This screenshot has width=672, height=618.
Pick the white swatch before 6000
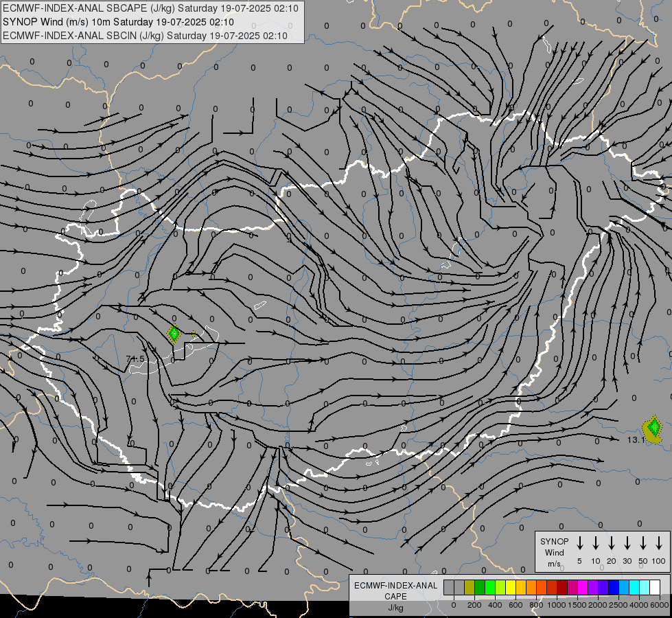(654, 588)
